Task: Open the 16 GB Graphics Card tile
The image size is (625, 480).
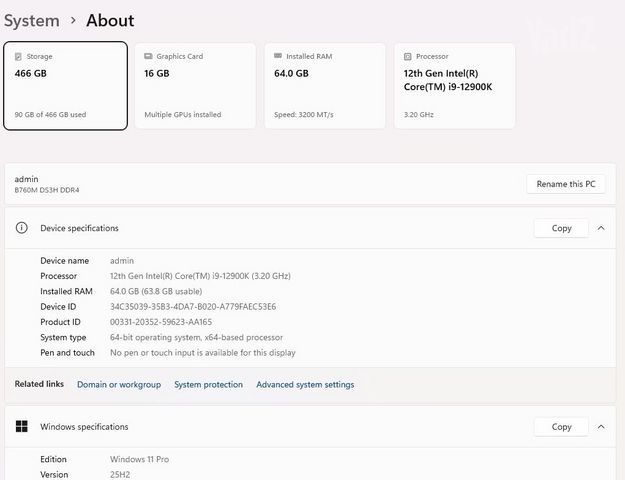Action: tap(195, 86)
